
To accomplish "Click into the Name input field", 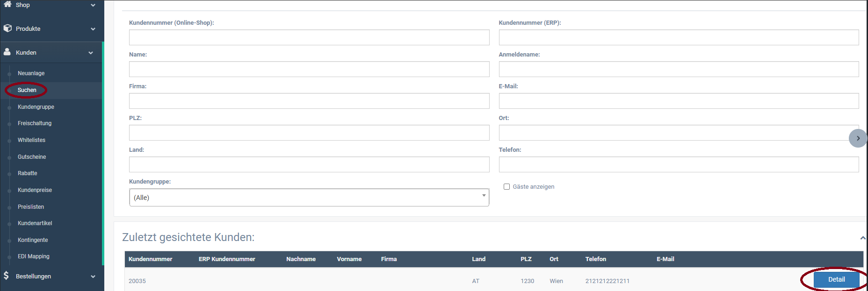I will tap(309, 69).
